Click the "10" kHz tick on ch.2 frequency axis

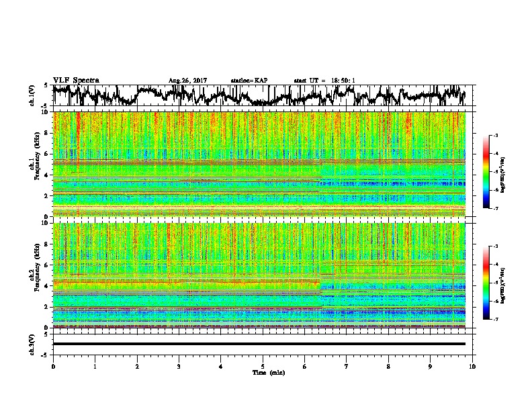tap(45, 224)
